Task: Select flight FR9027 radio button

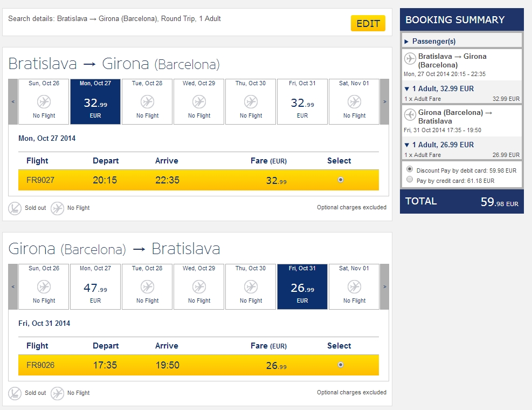Action: click(341, 180)
